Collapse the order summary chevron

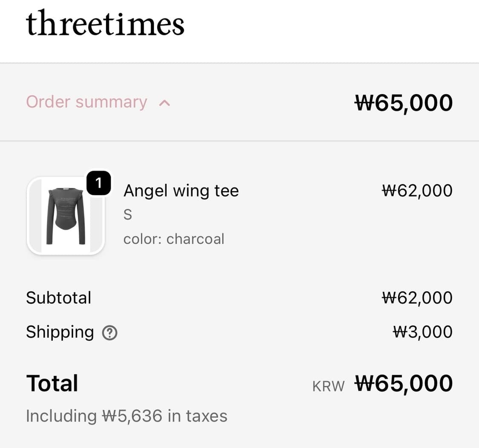pos(164,103)
